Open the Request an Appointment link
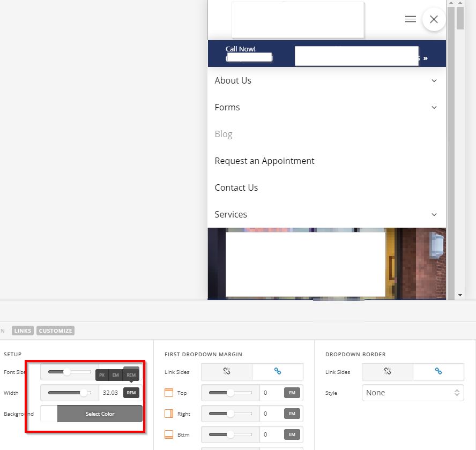 (x=264, y=161)
